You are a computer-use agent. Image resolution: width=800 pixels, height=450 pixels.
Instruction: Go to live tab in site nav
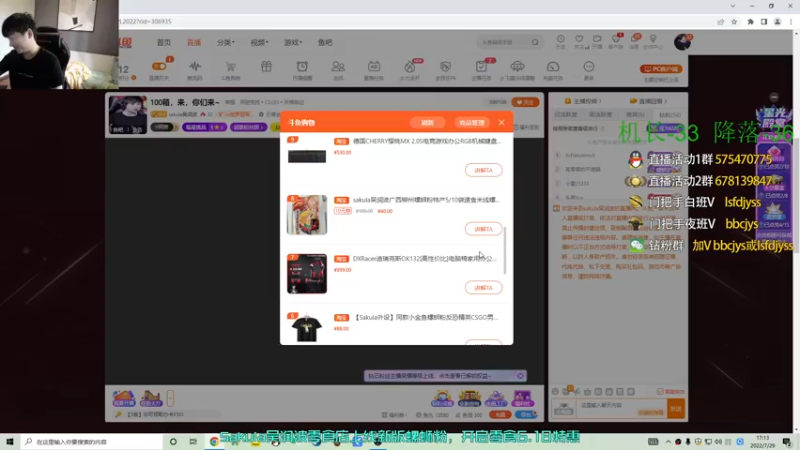[194, 42]
